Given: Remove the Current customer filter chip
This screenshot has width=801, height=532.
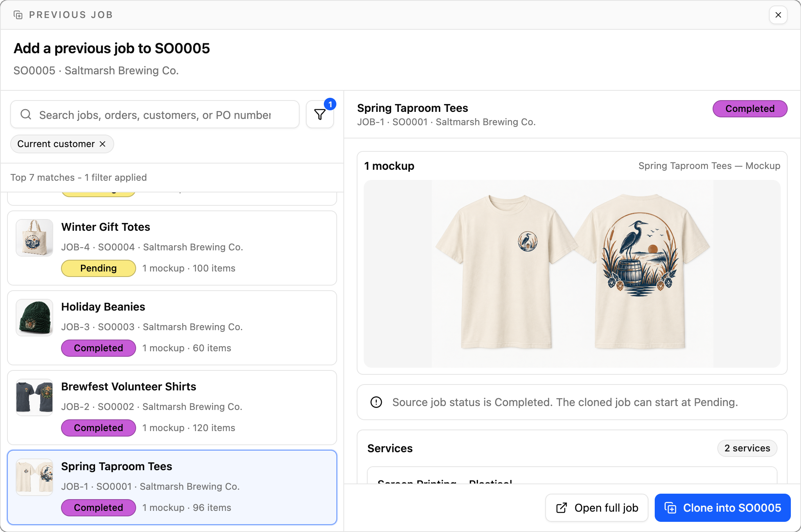Looking at the screenshot, I should tap(102, 144).
